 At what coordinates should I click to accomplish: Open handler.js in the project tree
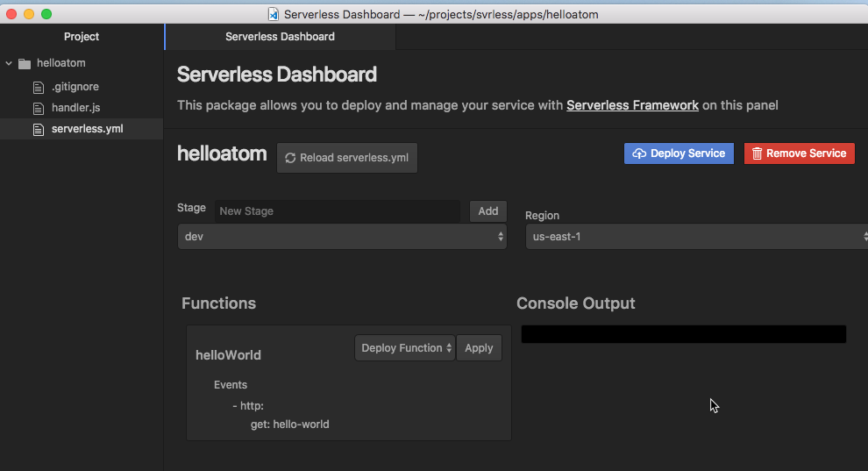[75, 108]
